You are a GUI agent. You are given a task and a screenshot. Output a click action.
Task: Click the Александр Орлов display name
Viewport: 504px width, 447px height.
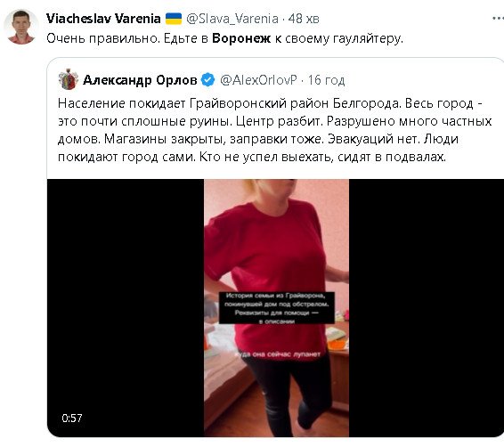[x=140, y=80]
